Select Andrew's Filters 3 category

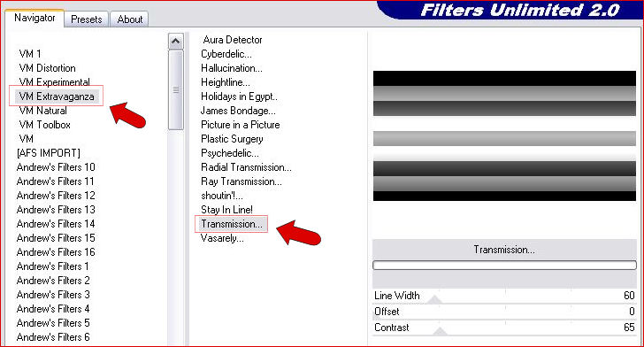click(x=53, y=295)
